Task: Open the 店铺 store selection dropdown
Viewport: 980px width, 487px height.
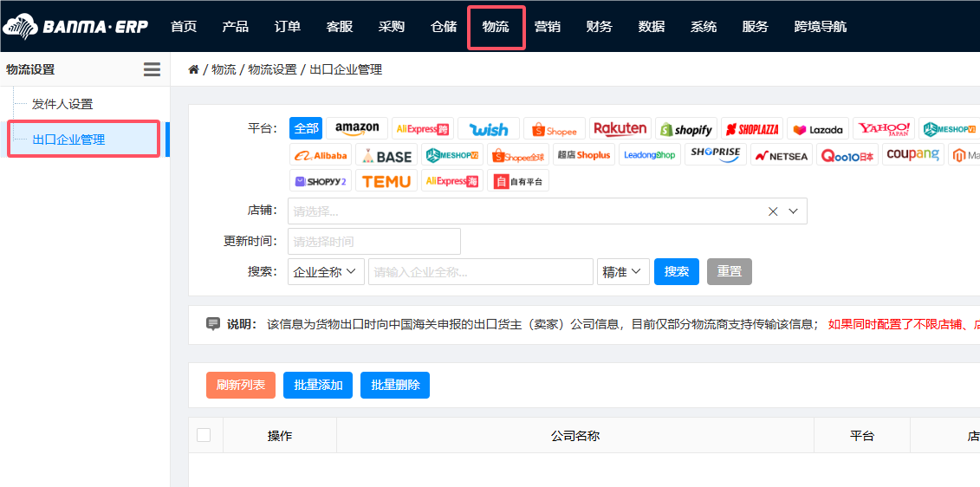Action: (x=546, y=211)
